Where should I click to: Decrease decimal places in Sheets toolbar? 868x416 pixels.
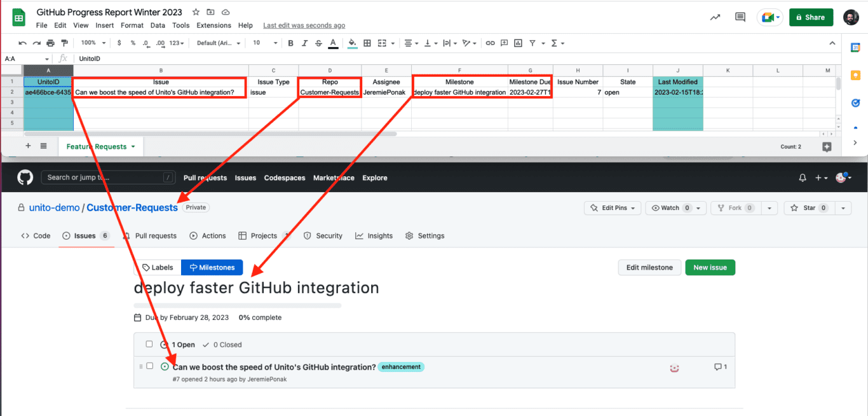click(146, 43)
